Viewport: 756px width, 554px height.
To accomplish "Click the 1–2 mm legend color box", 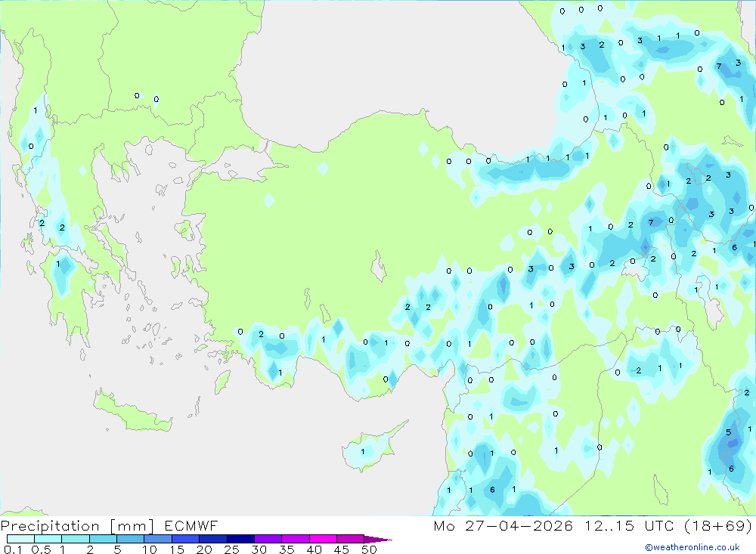I will point(76,539).
